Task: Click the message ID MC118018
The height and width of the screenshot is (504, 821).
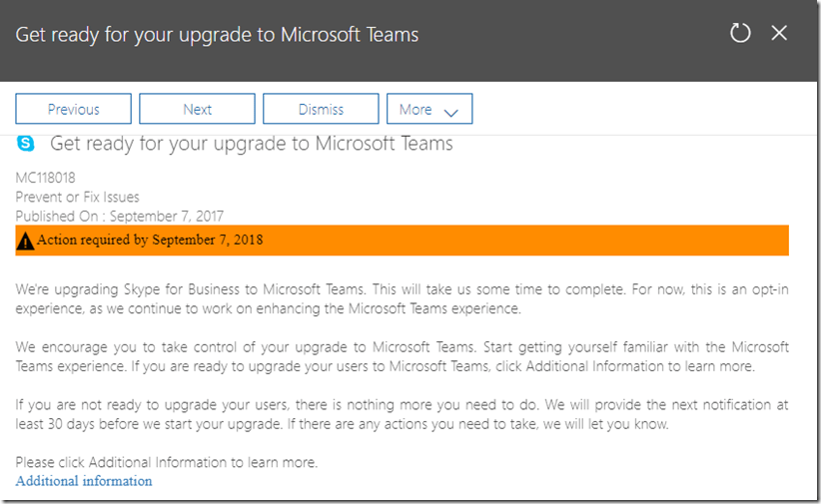Action: pyautogui.click(x=46, y=178)
